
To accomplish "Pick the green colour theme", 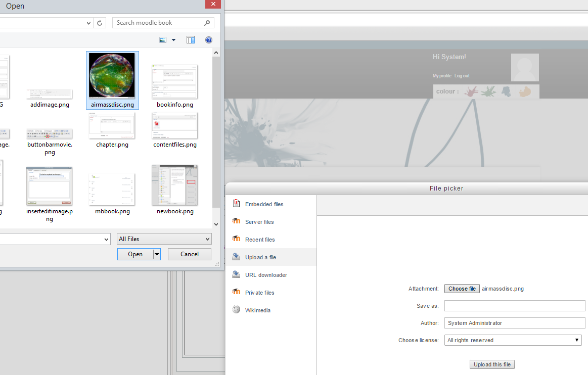I will tap(488, 91).
